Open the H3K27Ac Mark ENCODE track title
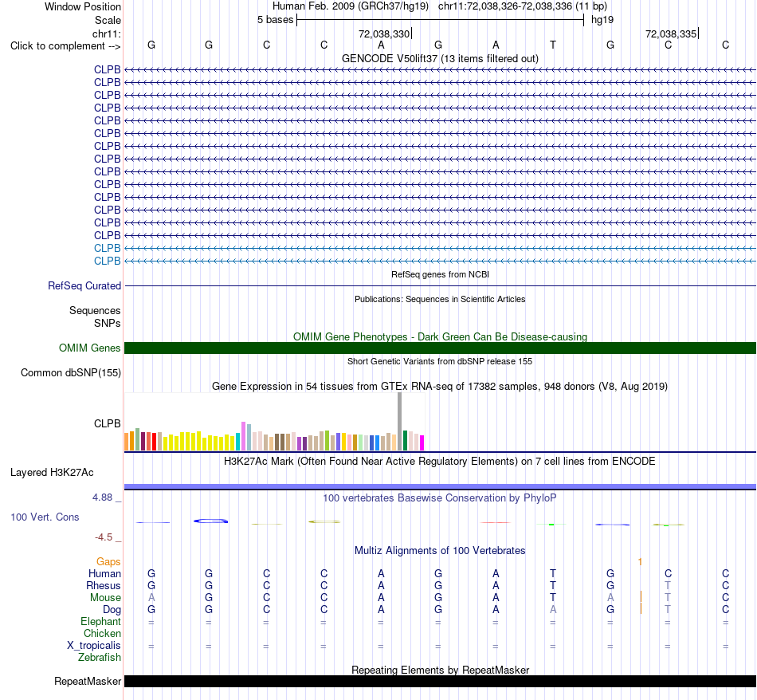 click(x=440, y=462)
